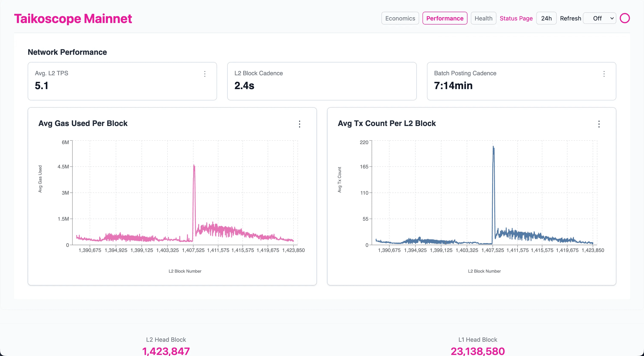Switch to the Economics tab
This screenshot has width=644, height=356.
(x=400, y=18)
